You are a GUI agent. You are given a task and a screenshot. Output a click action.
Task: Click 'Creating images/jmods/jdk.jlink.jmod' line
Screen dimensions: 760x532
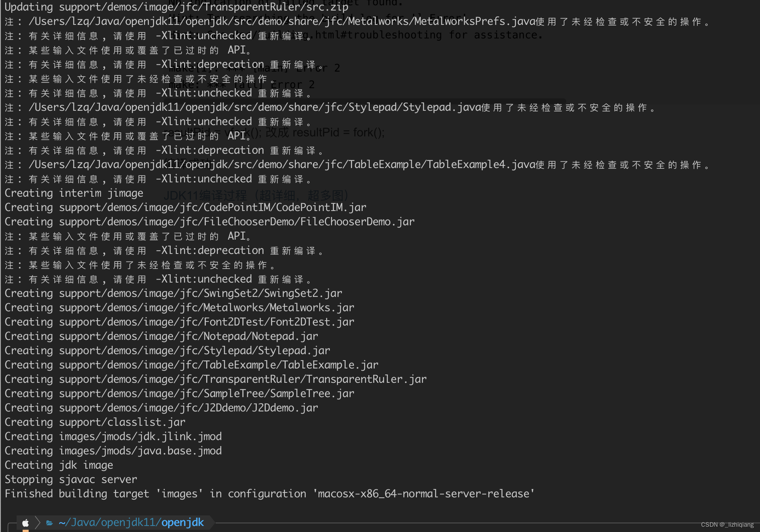[x=113, y=436]
